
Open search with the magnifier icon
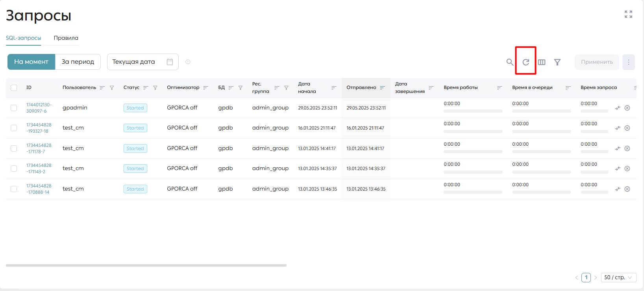click(x=510, y=62)
